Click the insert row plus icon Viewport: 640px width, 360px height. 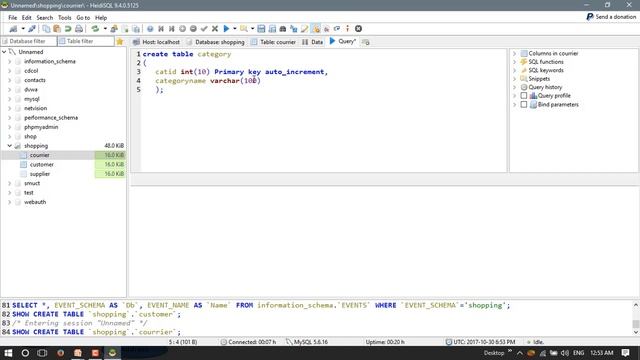pos(182,29)
